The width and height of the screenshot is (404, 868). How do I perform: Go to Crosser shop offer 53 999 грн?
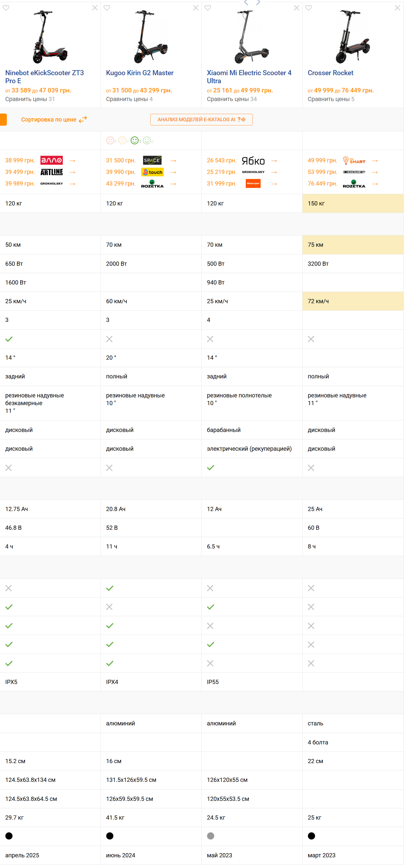354,172
